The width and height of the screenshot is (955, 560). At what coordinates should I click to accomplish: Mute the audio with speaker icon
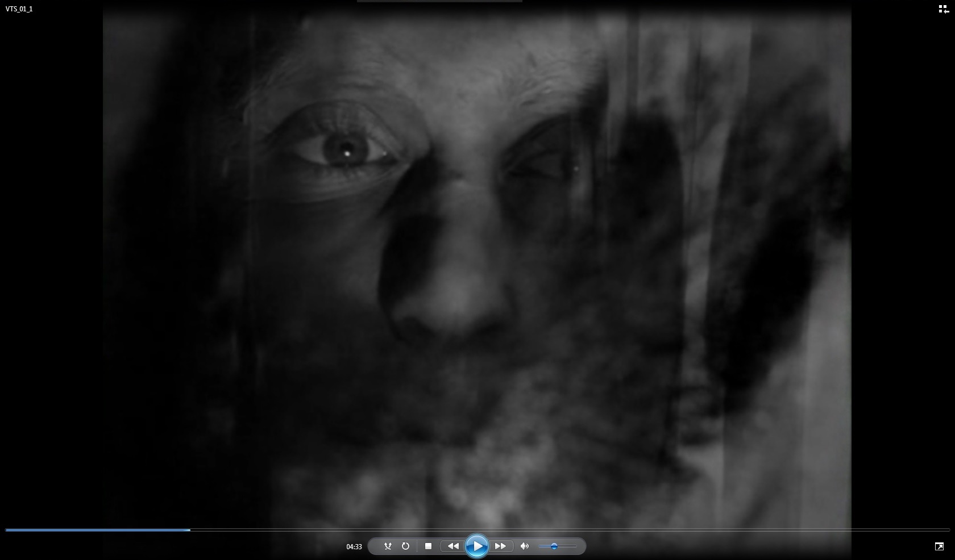pos(525,546)
